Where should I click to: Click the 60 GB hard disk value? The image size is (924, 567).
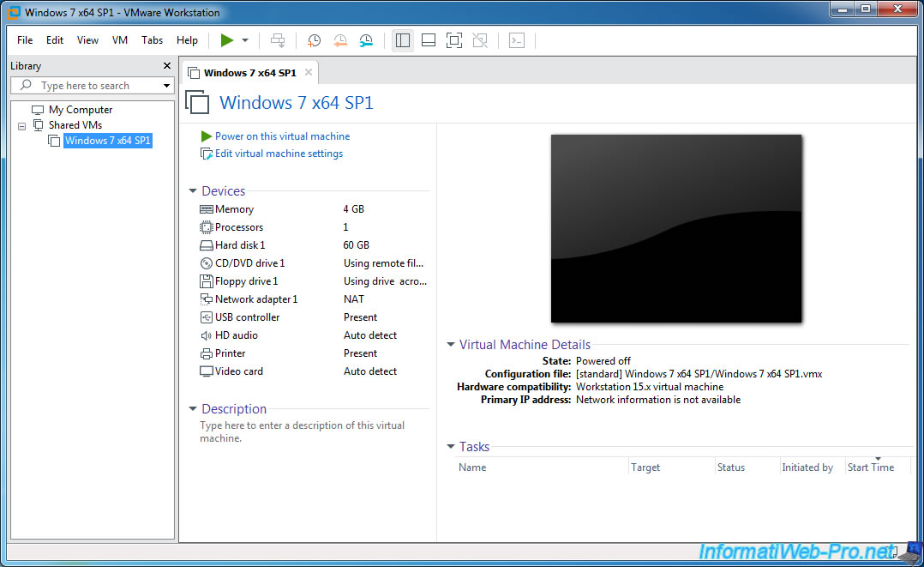click(x=356, y=245)
